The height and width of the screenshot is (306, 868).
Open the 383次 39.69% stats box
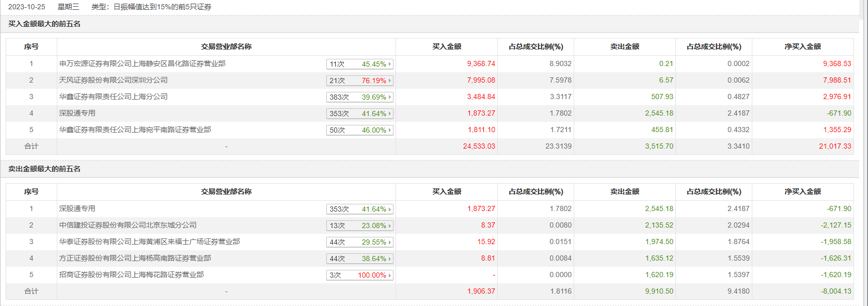coord(360,97)
